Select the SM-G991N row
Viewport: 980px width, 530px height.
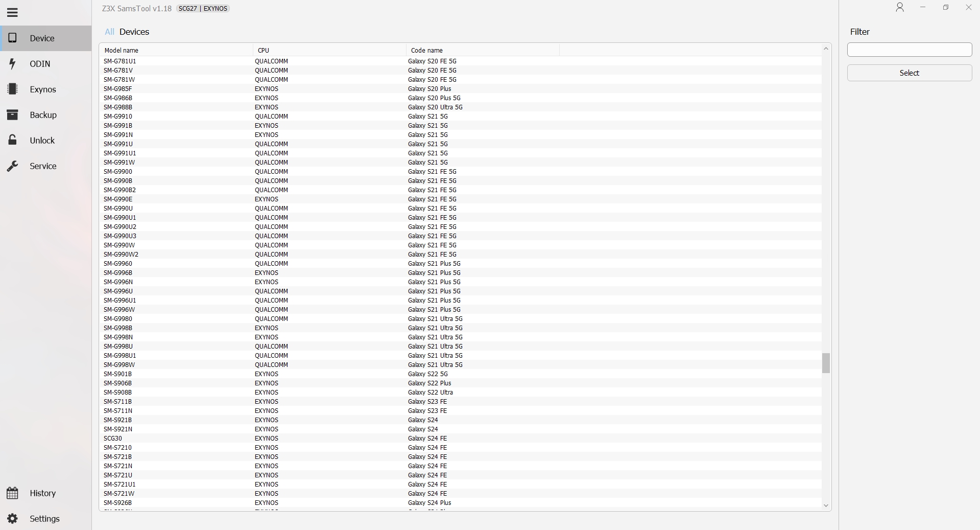pos(461,135)
